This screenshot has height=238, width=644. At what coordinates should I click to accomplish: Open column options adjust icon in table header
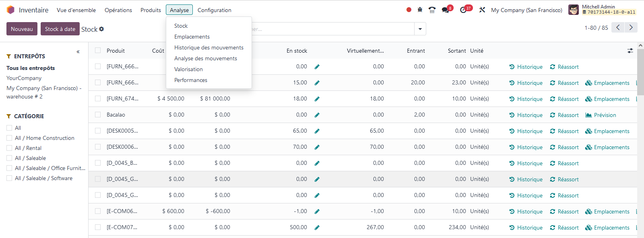630,51
